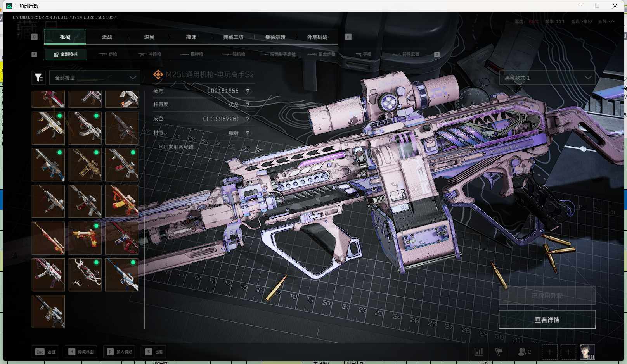
Task: Expand the 典藏款式 1 style dropdown
Action: (x=547, y=78)
